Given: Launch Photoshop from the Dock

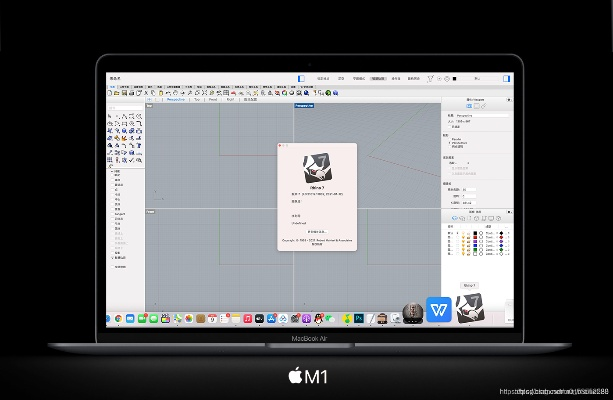Looking at the screenshot, I should tap(358, 318).
